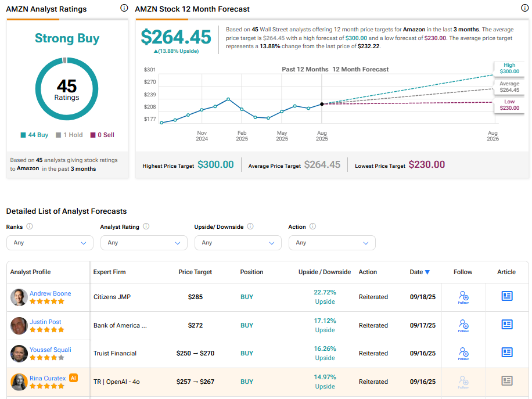532x399 pixels.
Task: Click Justin Post's profile photo
Action: (x=19, y=326)
